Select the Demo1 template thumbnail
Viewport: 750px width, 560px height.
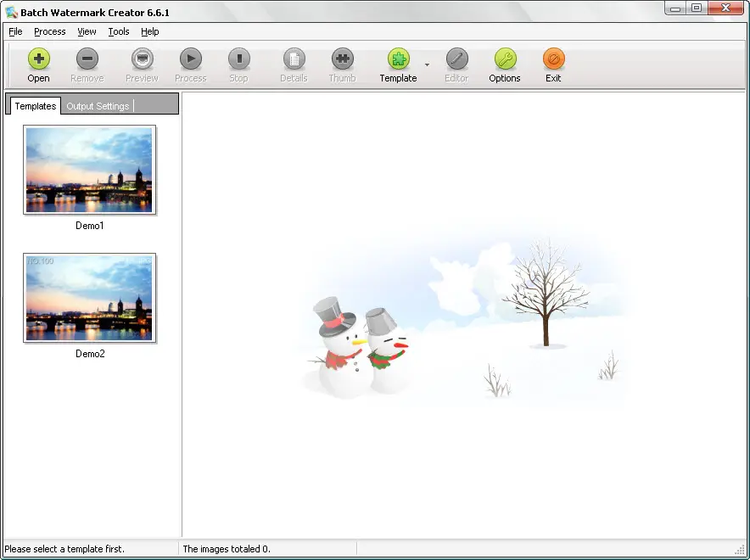[89, 170]
